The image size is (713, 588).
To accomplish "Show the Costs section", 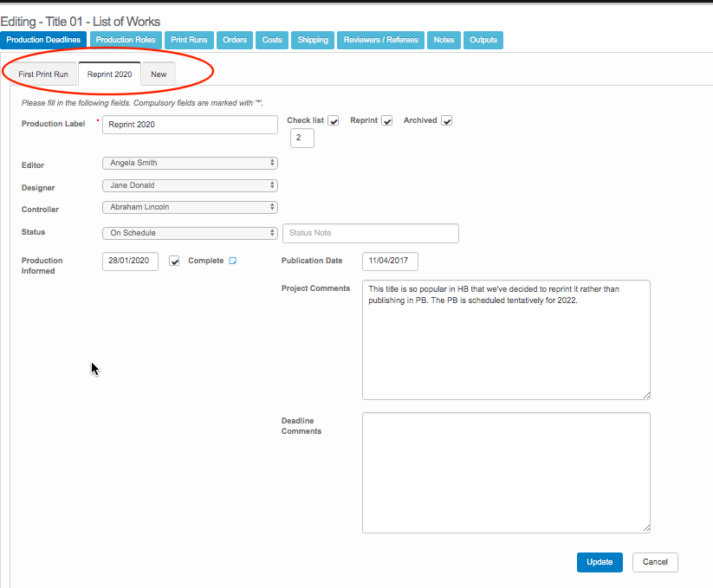I will (272, 40).
